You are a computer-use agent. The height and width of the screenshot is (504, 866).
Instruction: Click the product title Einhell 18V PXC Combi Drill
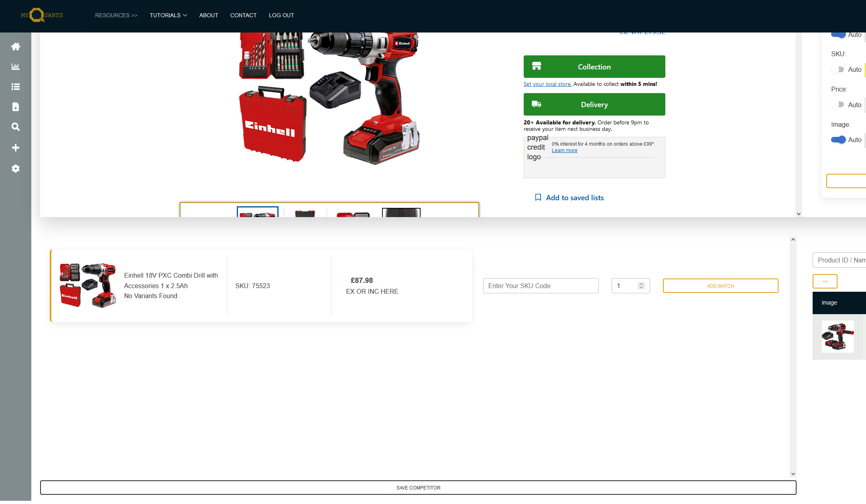(x=171, y=280)
